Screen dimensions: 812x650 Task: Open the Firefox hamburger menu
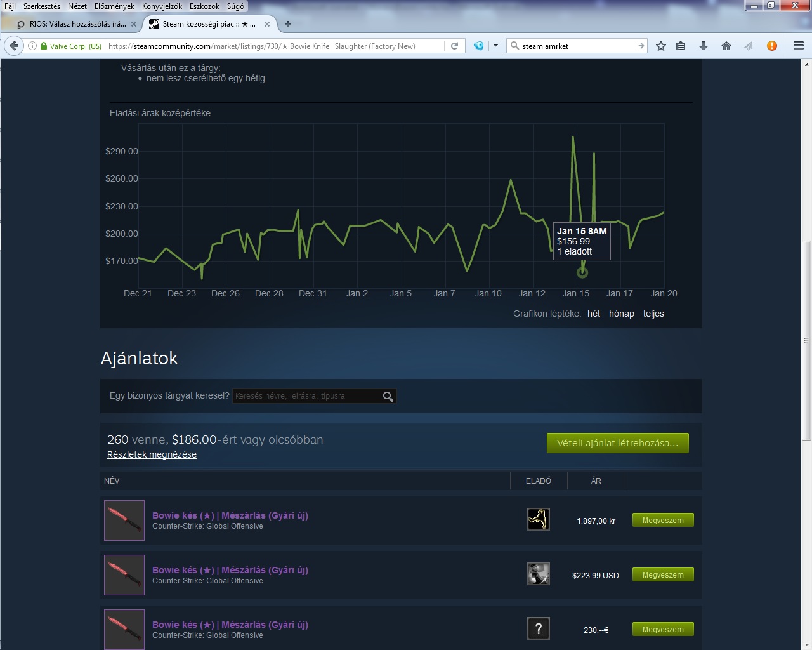coord(799,46)
